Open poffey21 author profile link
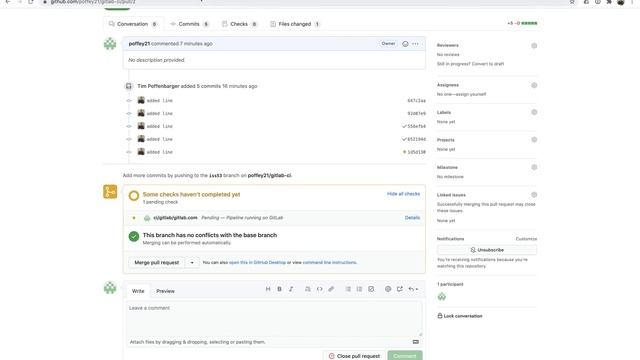The height and width of the screenshot is (360, 640). (x=139, y=44)
